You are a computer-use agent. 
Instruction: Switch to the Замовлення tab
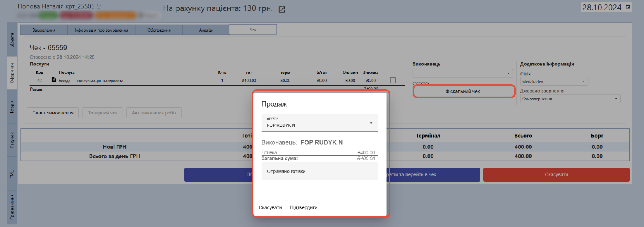point(44,30)
